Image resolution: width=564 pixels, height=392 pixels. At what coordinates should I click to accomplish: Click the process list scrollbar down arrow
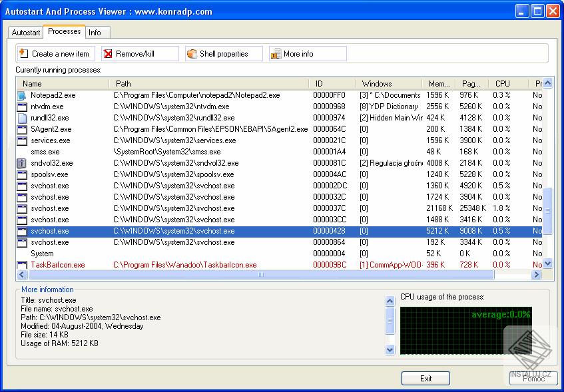(547, 263)
